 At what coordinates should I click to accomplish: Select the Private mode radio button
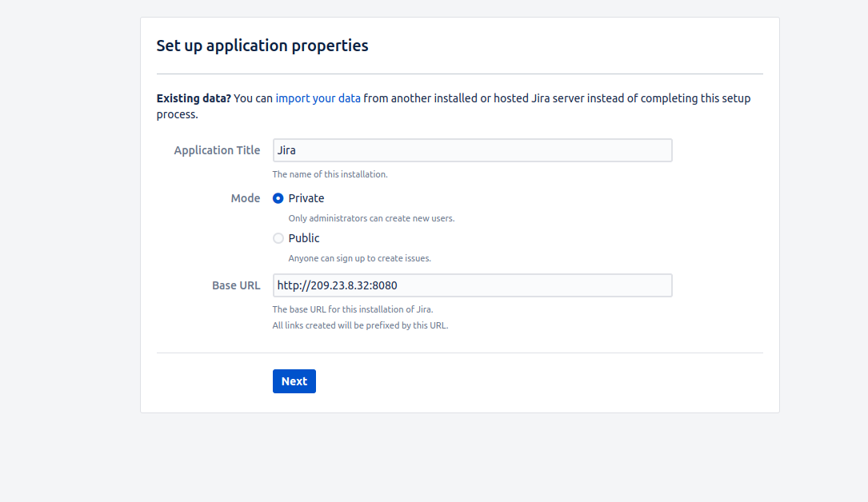278,198
